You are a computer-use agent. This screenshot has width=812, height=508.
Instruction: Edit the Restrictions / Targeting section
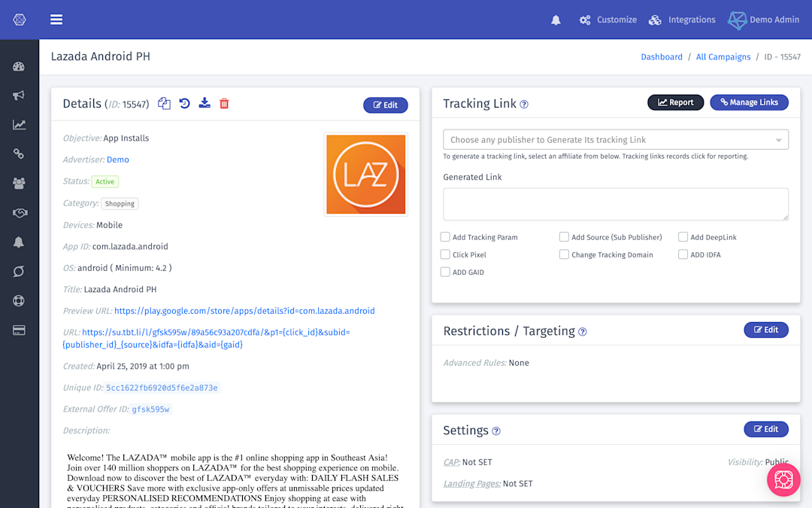[x=766, y=330]
